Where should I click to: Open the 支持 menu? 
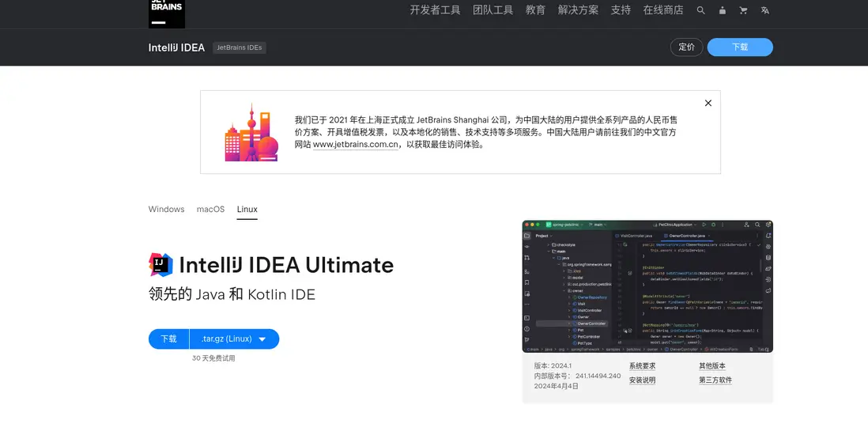click(x=621, y=10)
